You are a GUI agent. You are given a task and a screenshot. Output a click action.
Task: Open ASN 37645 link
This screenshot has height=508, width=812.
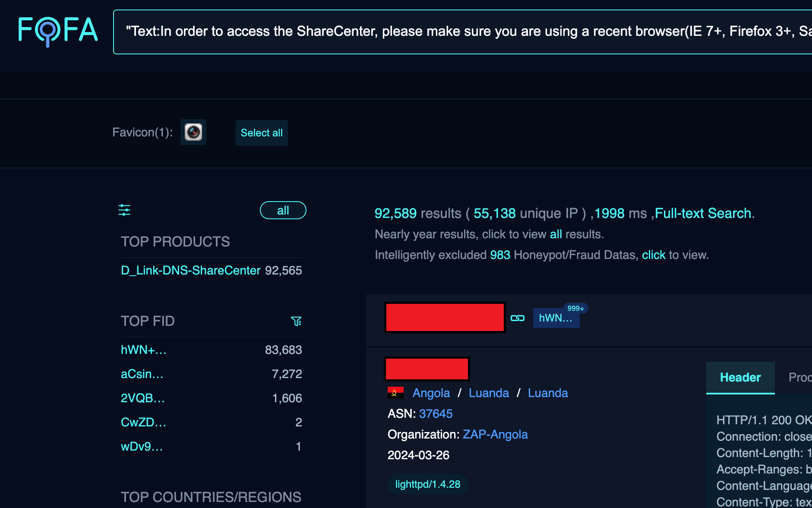(x=436, y=414)
